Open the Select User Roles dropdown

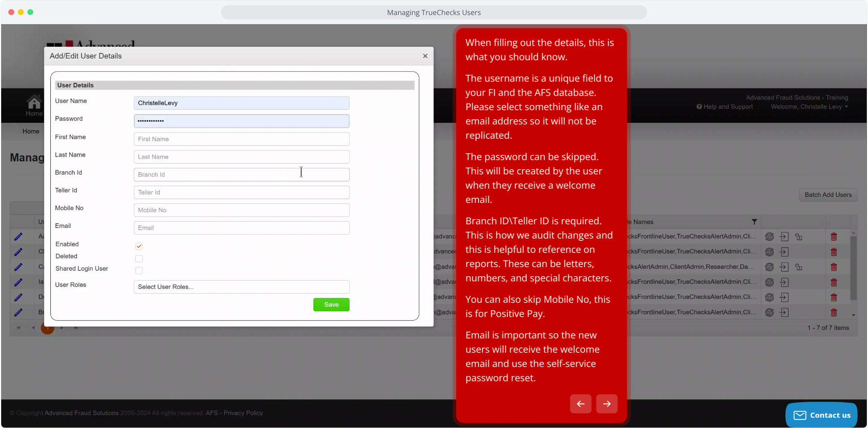242,287
